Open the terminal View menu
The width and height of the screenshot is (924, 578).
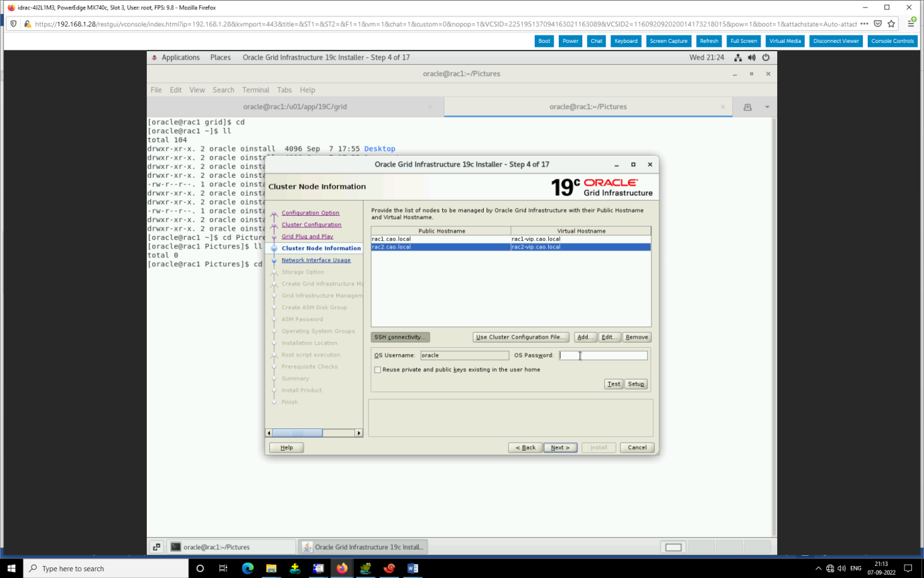[x=197, y=90]
